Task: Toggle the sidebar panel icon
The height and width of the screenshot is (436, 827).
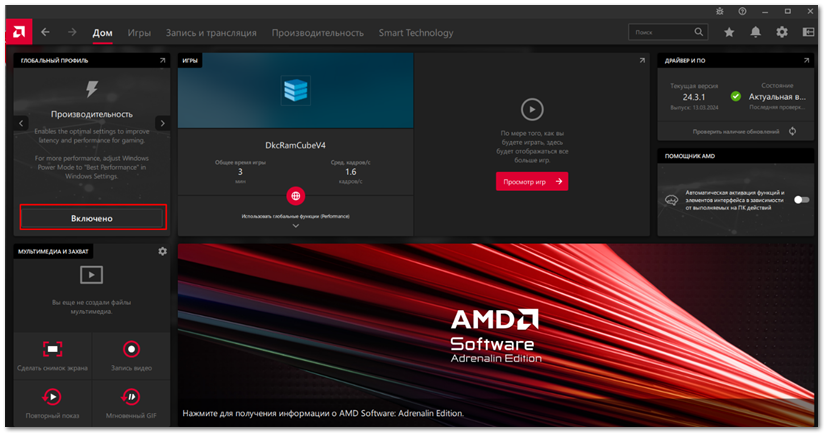Action: [808, 32]
